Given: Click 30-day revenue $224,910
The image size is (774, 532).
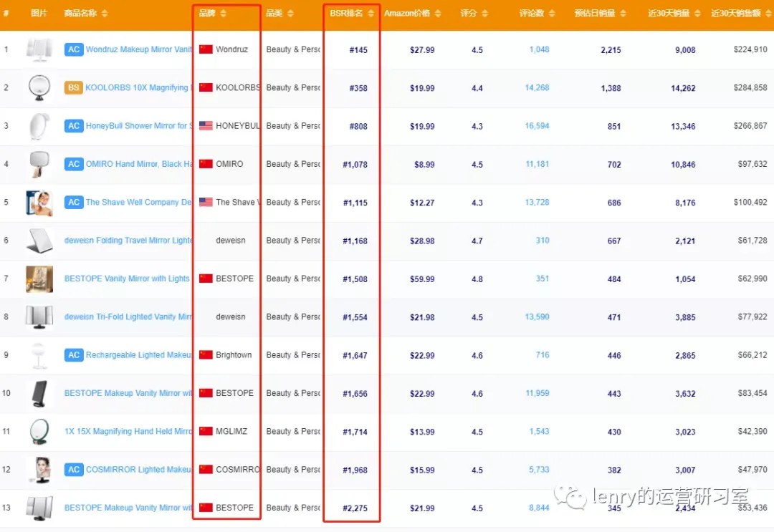Looking at the screenshot, I should point(750,49).
